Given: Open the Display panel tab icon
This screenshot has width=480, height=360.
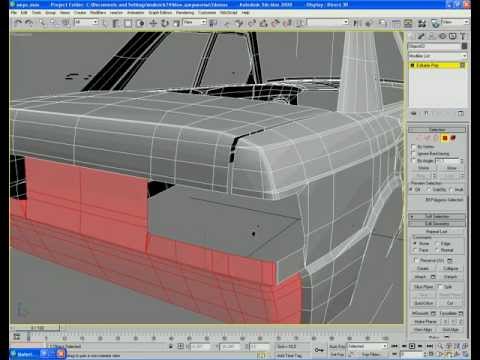Looking at the screenshot, I should click(x=452, y=36).
